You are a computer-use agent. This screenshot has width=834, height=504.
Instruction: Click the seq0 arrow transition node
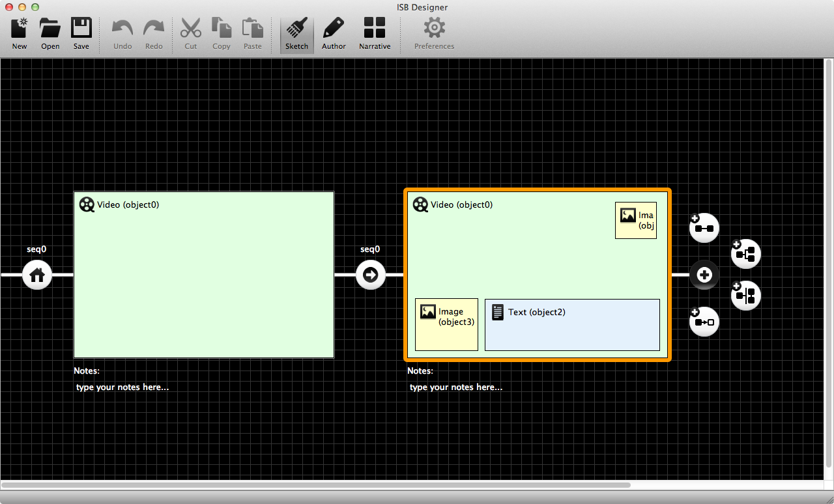371,275
